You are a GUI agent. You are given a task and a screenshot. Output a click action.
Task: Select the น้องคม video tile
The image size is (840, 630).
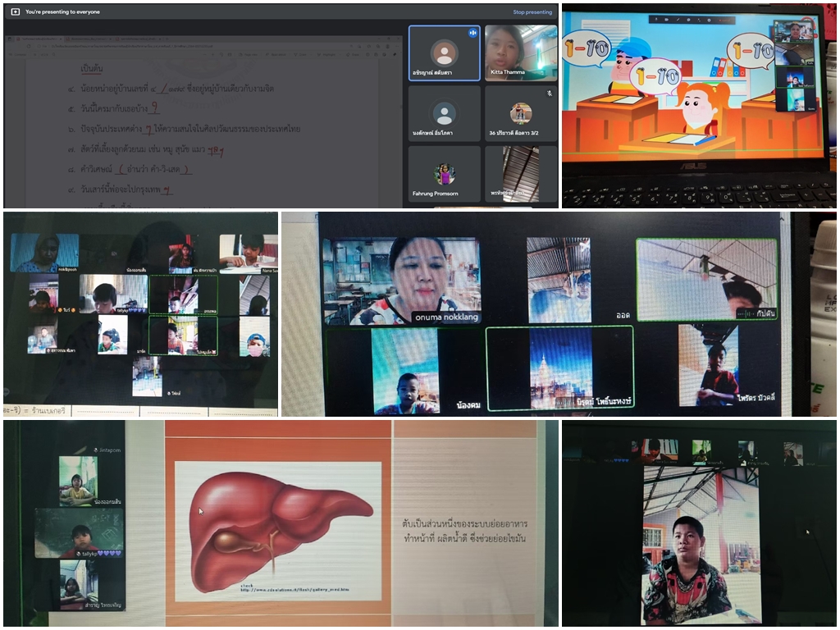click(x=405, y=370)
